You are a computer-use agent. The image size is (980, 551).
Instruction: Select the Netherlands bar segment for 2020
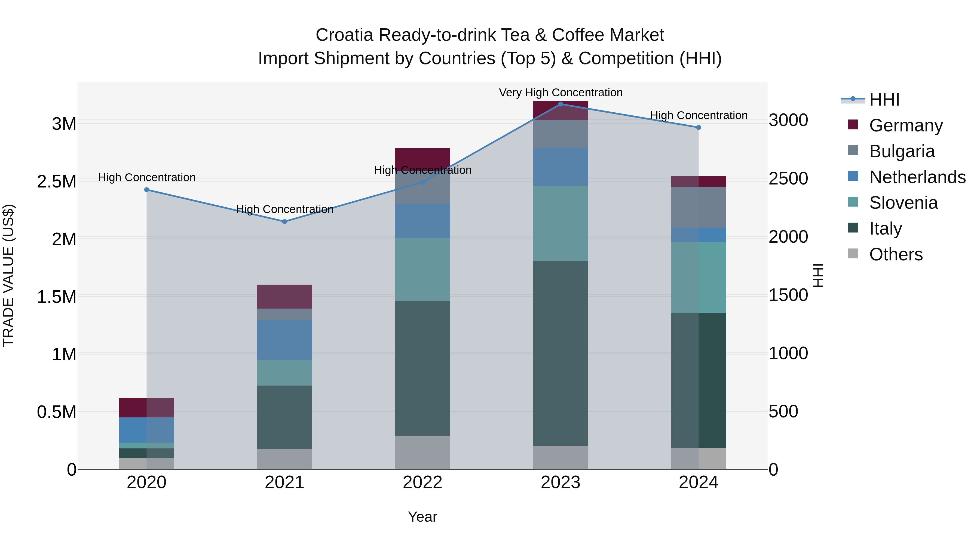(x=147, y=430)
